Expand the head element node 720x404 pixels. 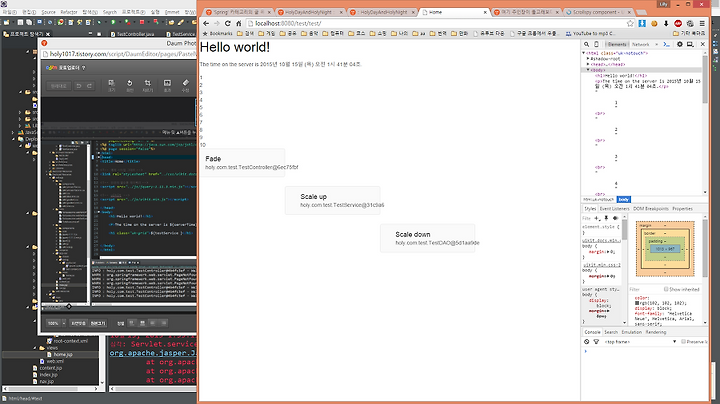pyautogui.click(x=588, y=64)
